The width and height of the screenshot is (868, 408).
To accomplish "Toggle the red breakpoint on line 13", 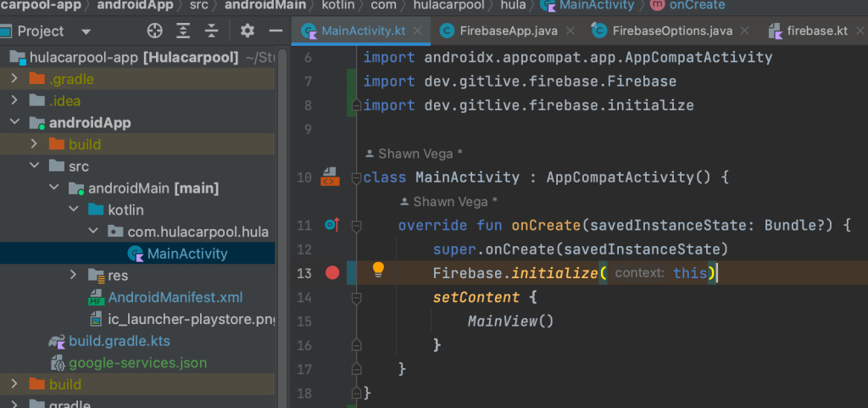I will (332, 273).
